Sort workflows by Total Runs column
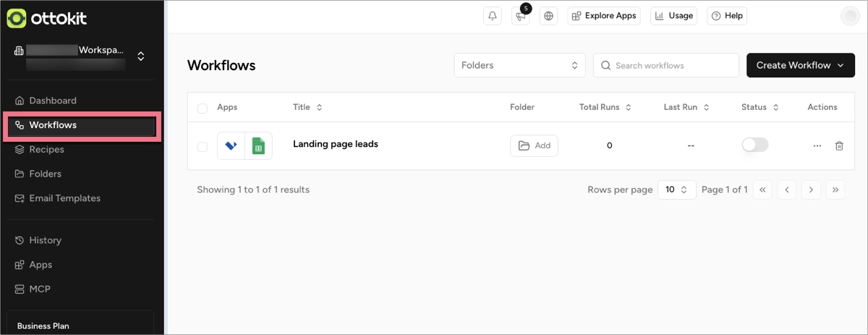This screenshot has width=868, height=335. [605, 107]
